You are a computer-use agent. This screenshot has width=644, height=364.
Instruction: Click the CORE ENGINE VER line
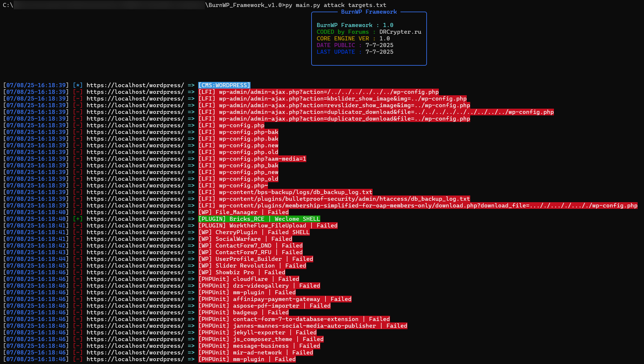click(353, 39)
